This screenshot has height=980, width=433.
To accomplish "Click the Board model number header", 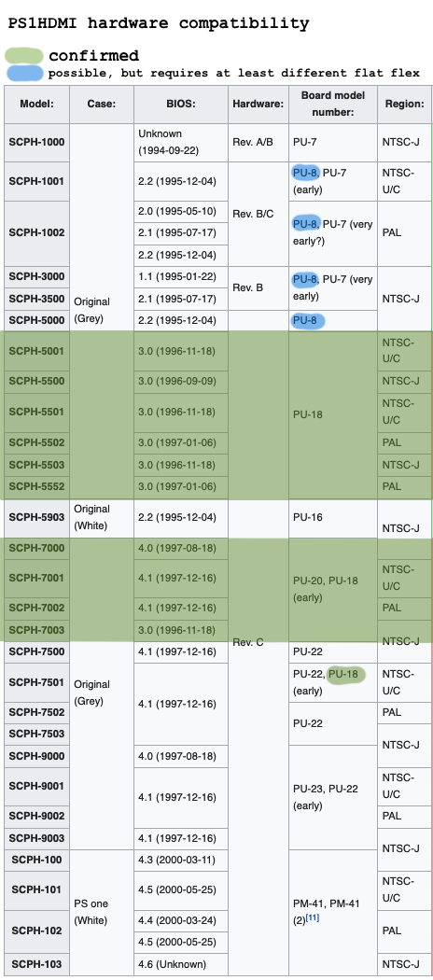I will point(333,105).
